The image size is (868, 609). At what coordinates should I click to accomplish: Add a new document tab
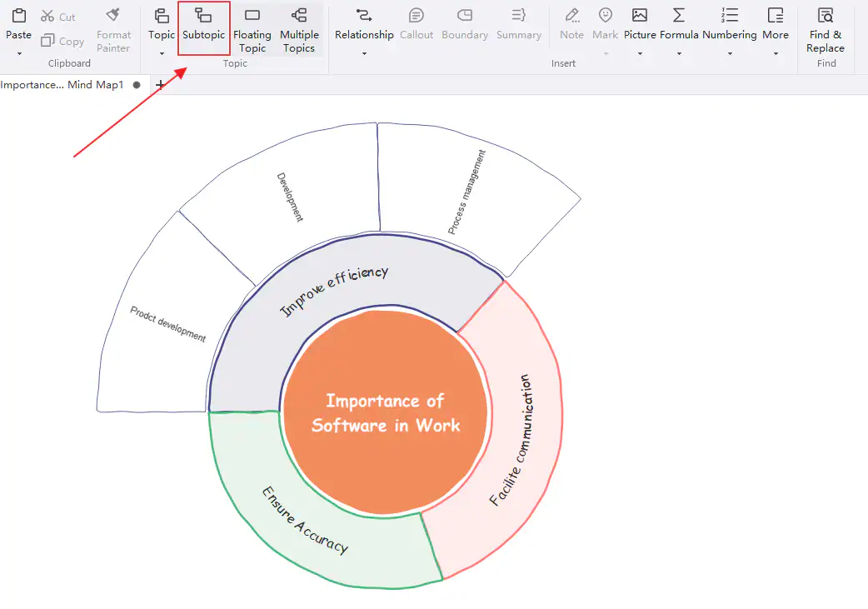pos(161,85)
